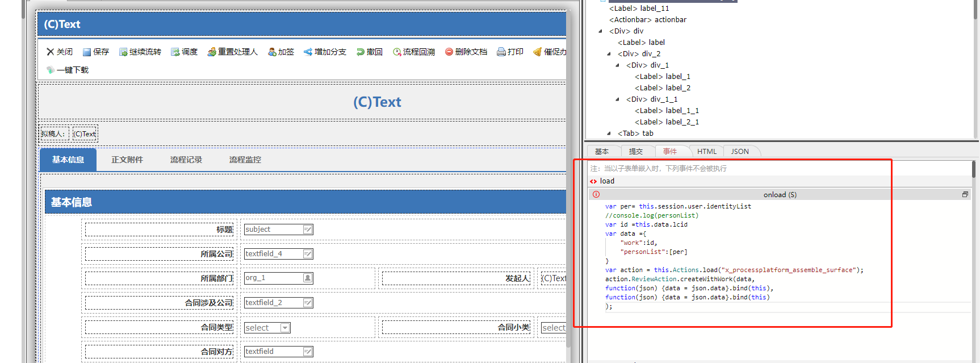Click the 继续流转 toolbar icon
Viewport: 980px width, 363px height.
tap(123, 52)
